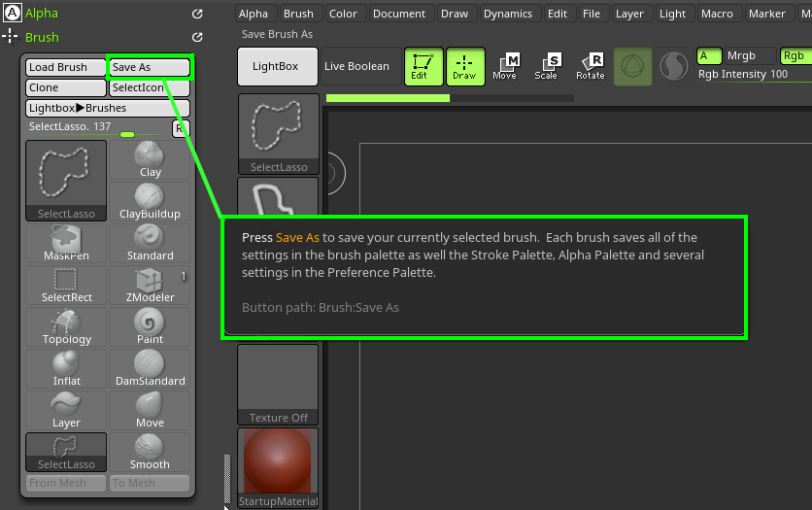The image size is (812, 510).
Task: Toggle Edit mode button
Action: [423, 67]
